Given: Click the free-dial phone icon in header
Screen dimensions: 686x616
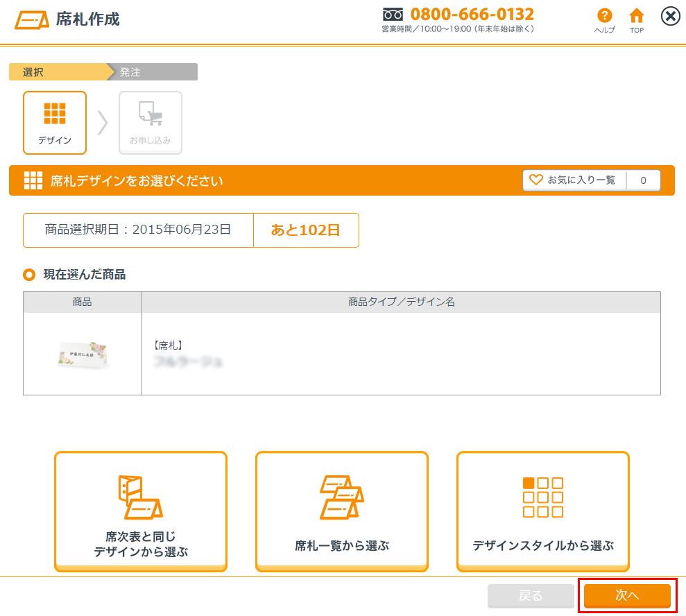Looking at the screenshot, I should tap(393, 15).
